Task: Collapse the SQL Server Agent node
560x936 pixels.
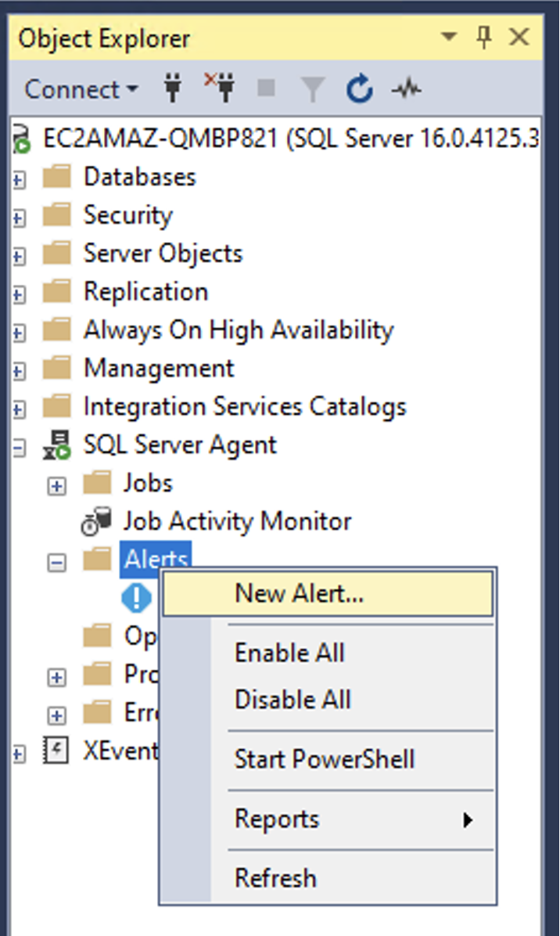Action: [x=19, y=447]
